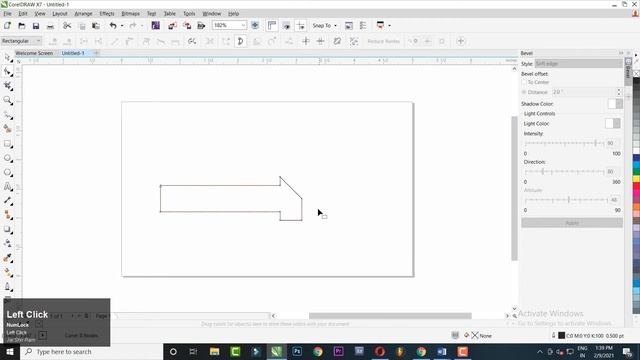Viewport: 640px width, 360px height.
Task: Open the Window menu
Action: [x=211, y=13]
